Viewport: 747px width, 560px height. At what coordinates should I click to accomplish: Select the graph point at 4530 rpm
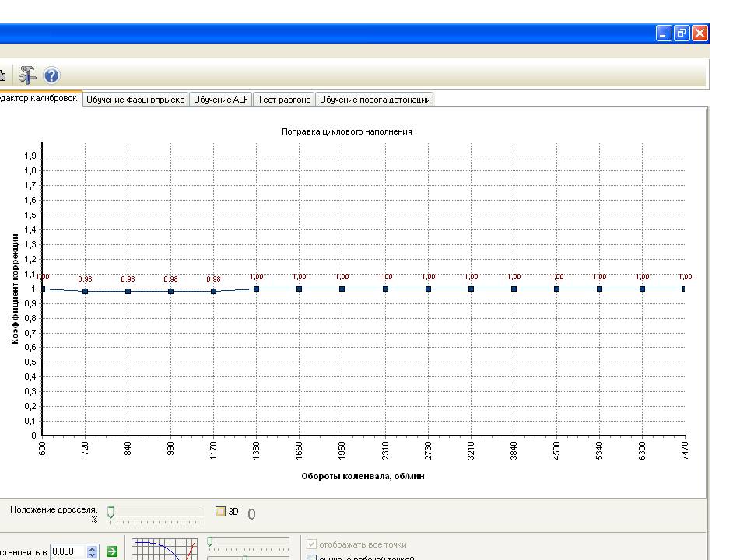(x=557, y=289)
